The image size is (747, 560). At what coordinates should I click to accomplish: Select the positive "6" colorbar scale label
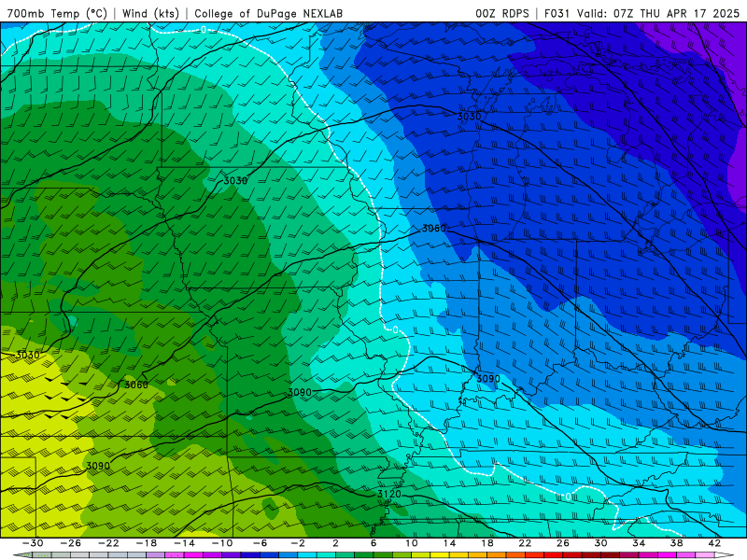coord(373,543)
